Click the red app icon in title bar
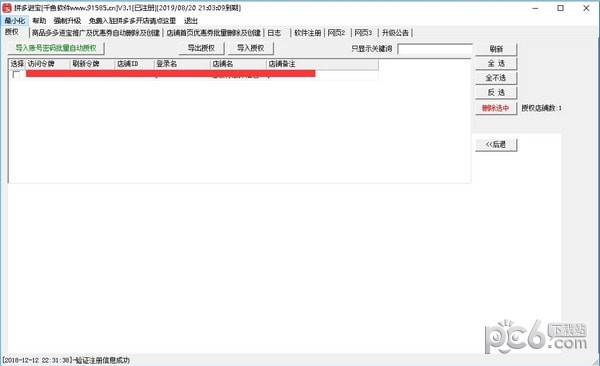 tap(7, 8)
